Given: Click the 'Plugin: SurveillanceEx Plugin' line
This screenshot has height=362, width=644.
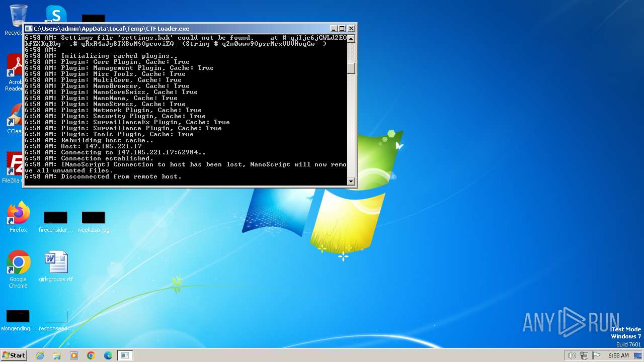Looking at the screenshot, I should 127,122.
